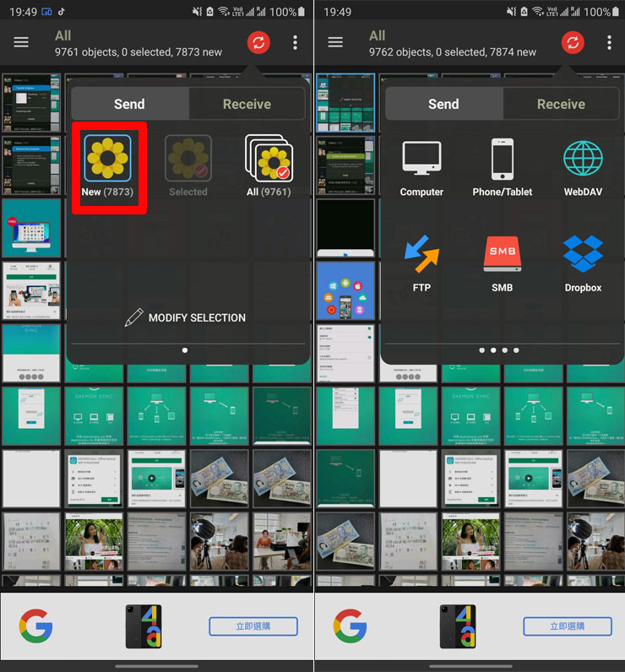Screen dimensions: 625x672
Task: Tap MODIFY SELECTION button
Action: pos(185,317)
